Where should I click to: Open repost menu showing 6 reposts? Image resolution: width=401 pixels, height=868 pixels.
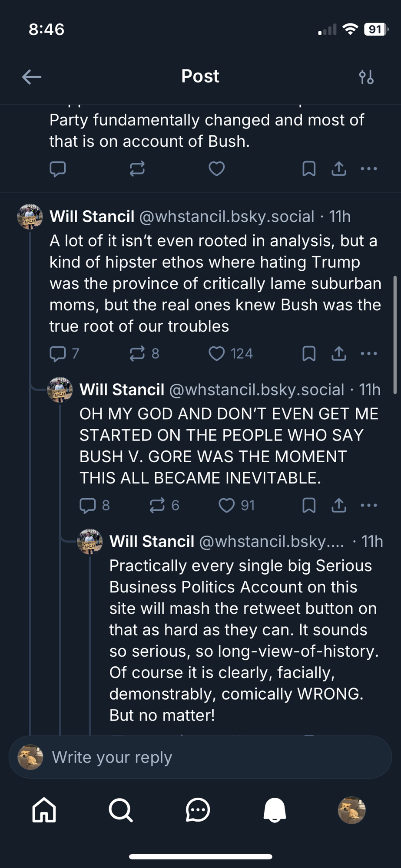click(157, 505)
